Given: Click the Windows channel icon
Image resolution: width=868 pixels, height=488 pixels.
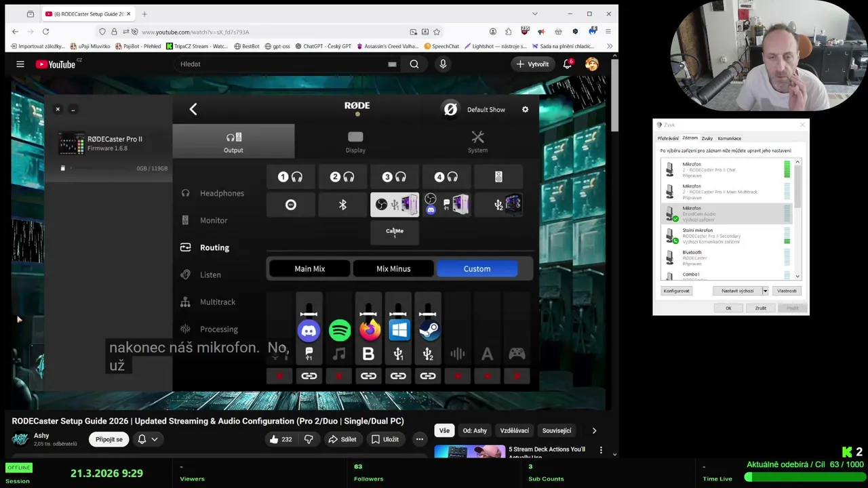Looking at the screenshot, I should coord(399,331).
